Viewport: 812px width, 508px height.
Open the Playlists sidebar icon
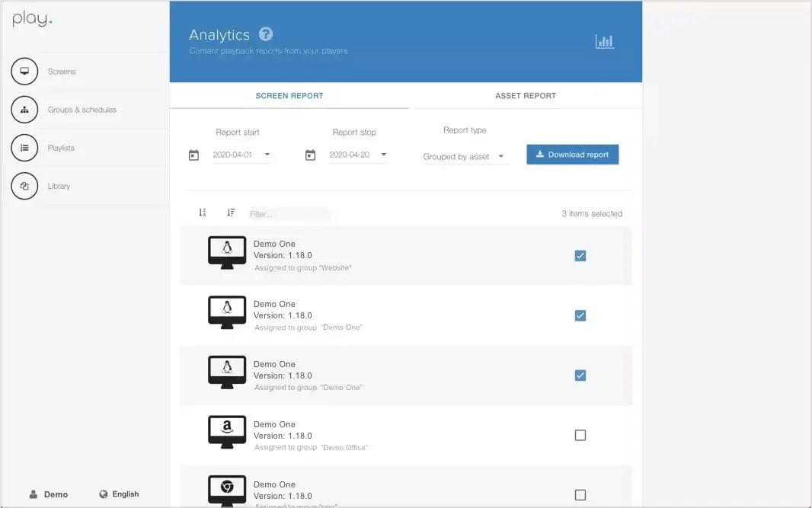pyautogui.click(x=24, y=148)
